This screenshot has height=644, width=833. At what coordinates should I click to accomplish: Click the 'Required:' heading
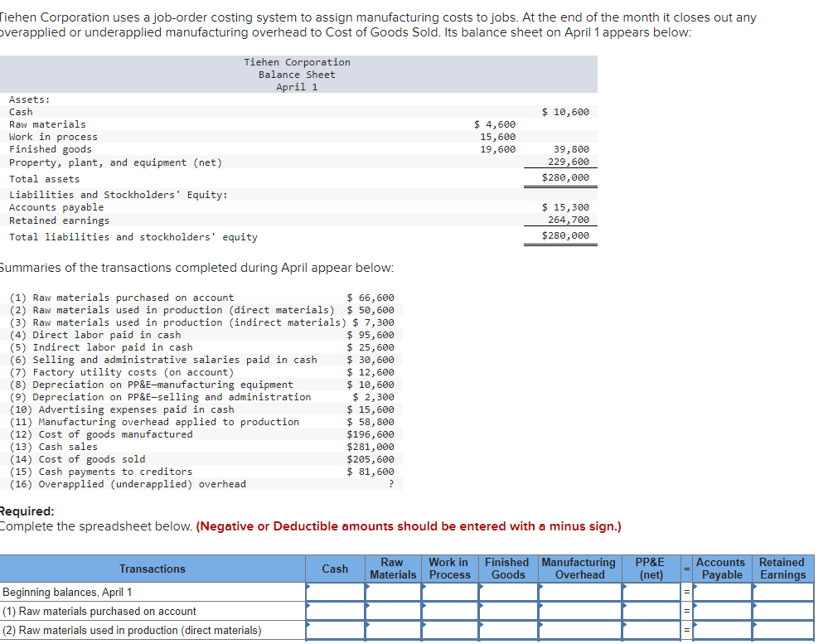pos(26,511)
